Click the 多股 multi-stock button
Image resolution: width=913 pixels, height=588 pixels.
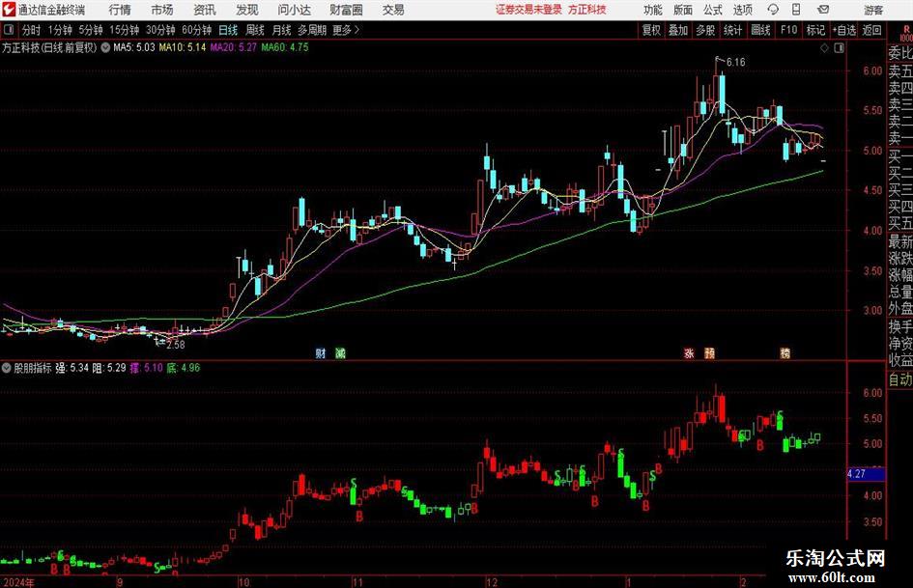(x=705, y=30)
